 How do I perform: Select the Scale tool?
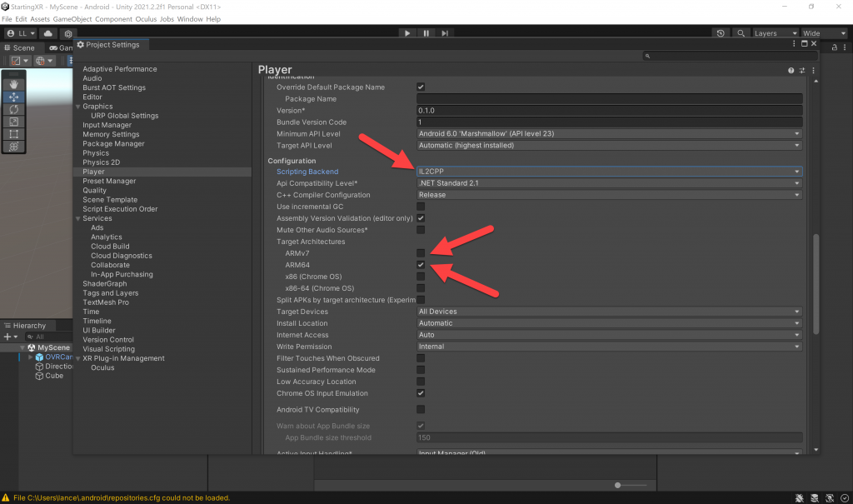coord(13,122)
